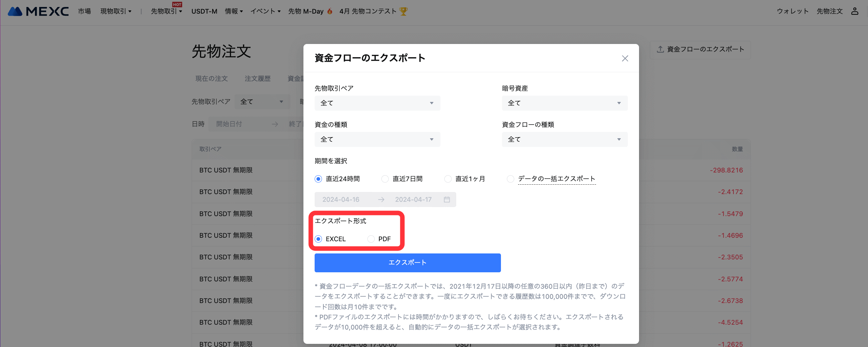Viewport: 868px width, 347px height.
Task: Open the ウォレット link
Action: (x=792, y=11)
